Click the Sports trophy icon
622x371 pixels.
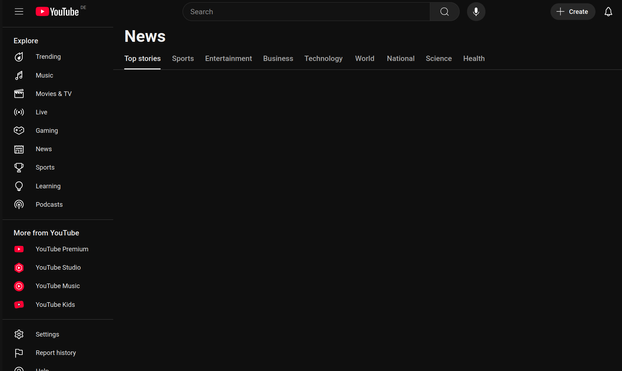tap(19, 167)
